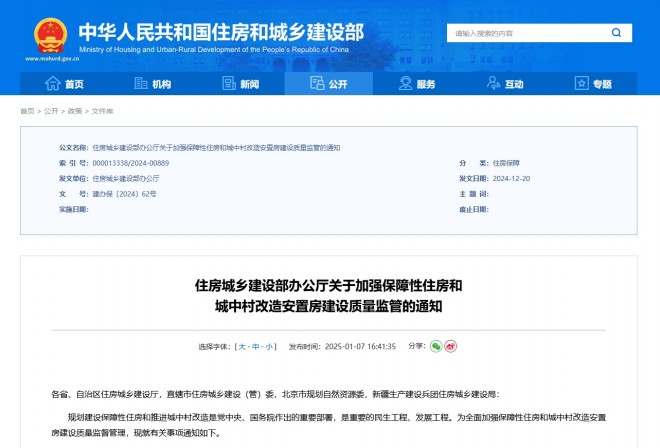Go to 公开 in breadcrumb
This screenshot has height=448, width=660.
coord(51,111)
